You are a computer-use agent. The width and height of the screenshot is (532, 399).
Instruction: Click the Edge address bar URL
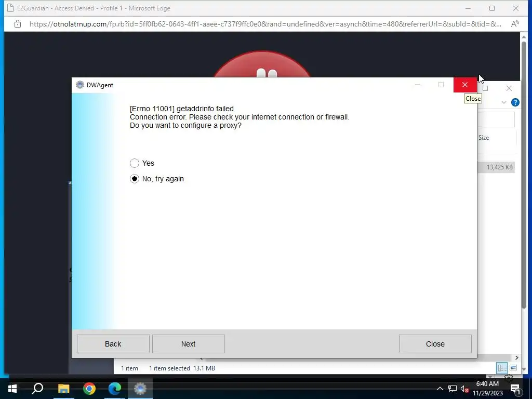[265, 24]
